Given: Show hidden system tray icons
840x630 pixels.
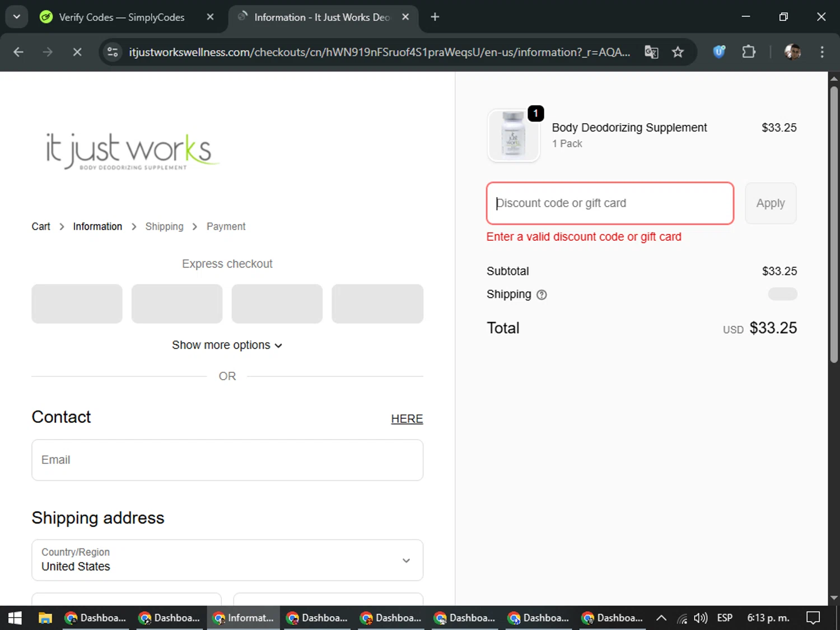Looking at the screenshot, I should tap(661, 618).
